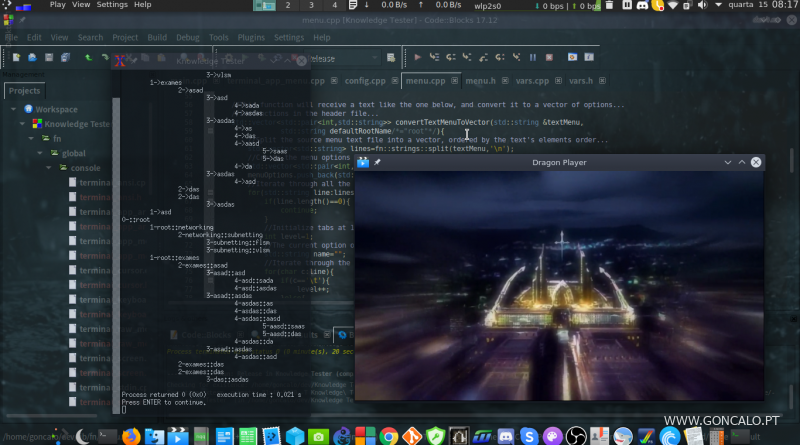Click the Dragon Player video area
This screenshot has height=445, width=800.
[x=559, y=286]
